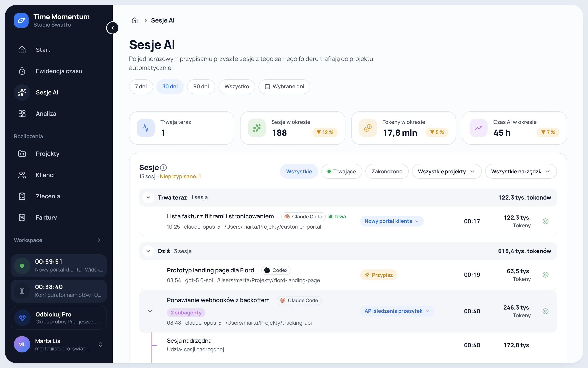Click the Claude Code badge on Lista faktur
This screenshot has width=588, height=368.
click(303, 217)
